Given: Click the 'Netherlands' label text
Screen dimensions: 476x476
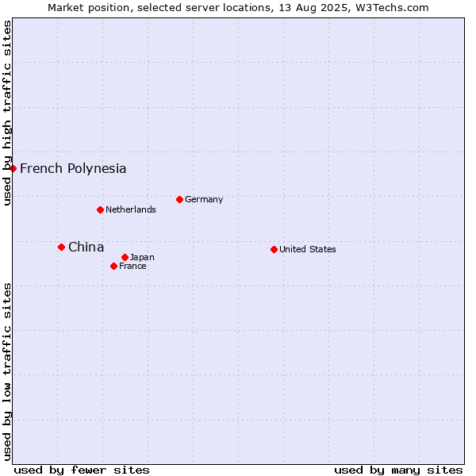Looking at the screenshot, I should pyautogui.click(x=131, y=209).
